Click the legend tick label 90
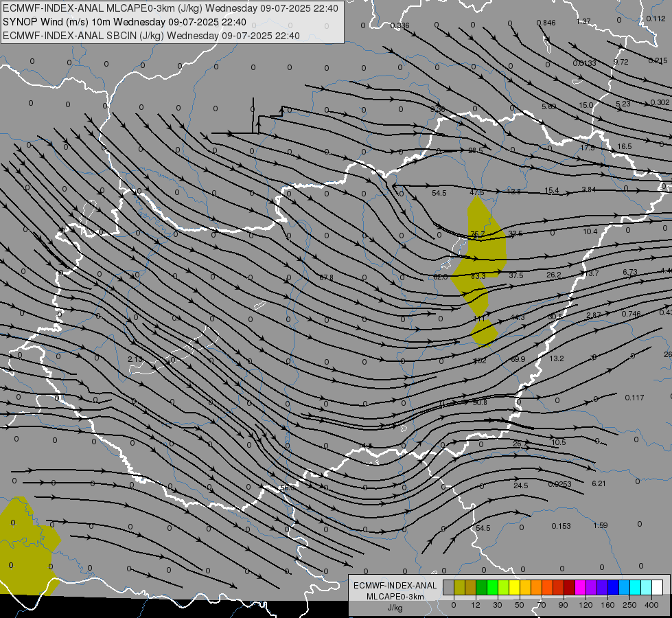Screen dimensions: 672x618 pyautogui.click(x=563, y=605)
